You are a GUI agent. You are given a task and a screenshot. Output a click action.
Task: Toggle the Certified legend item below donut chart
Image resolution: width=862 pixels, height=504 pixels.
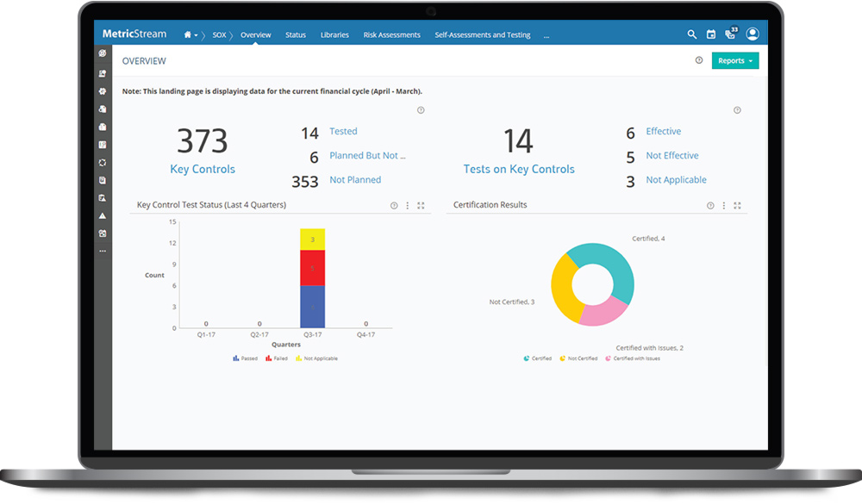(x=537, y=358)
